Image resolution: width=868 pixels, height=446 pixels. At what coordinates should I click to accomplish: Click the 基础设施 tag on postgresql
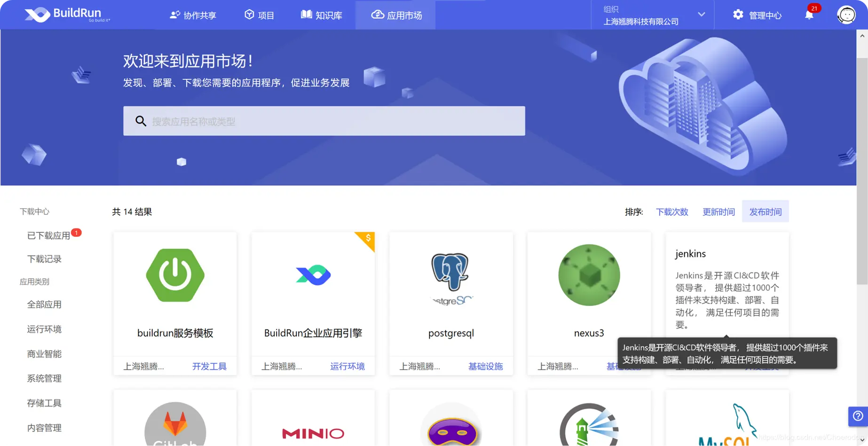[x=485, y=367]
